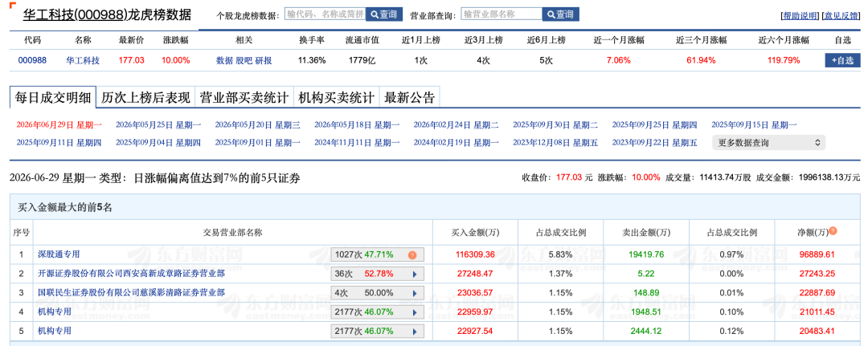Focus the stock code search input
868x346 pixels.
(x=325, y=14)
